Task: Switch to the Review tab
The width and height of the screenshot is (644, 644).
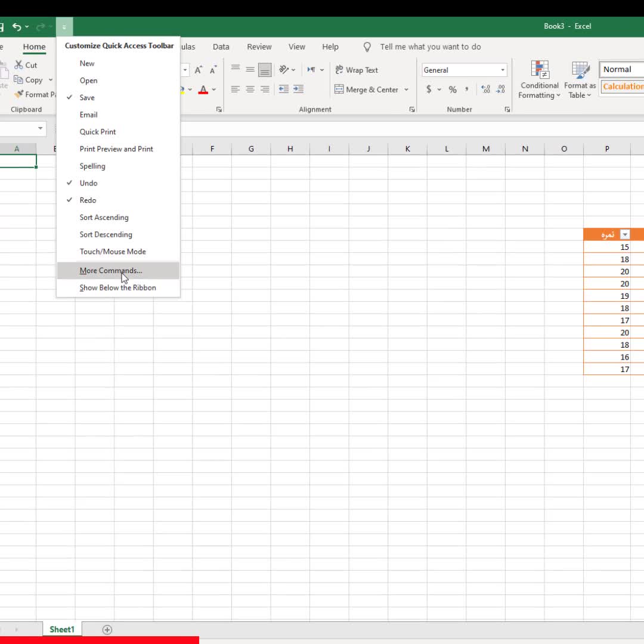Action: point(259,47)
